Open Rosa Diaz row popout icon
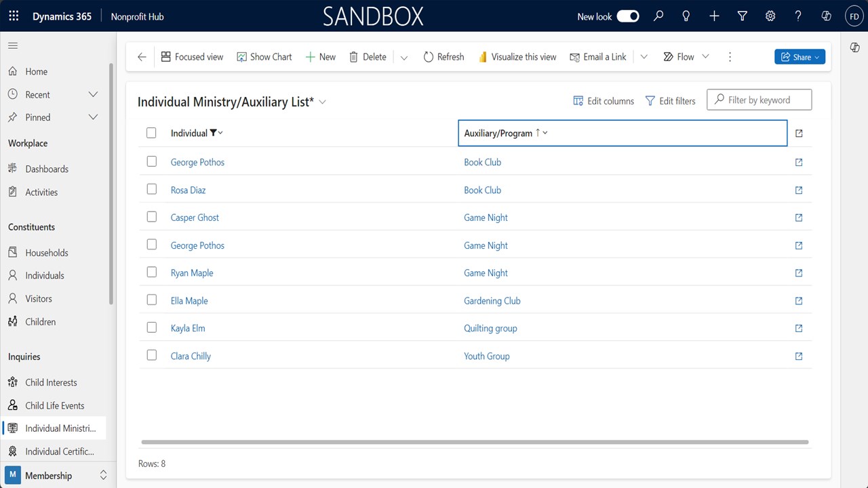The width and height of the screenshot is (868, 488). click(x=799, y=190)
